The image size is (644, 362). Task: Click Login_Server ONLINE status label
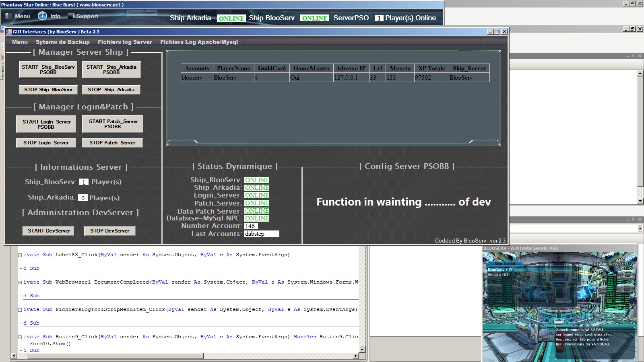click(x=257, y=195)
